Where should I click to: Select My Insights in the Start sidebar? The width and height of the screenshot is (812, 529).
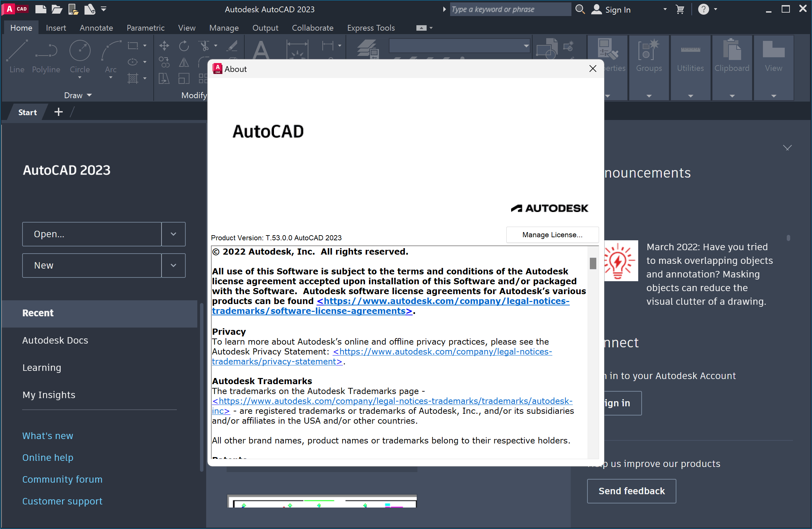click(49, 395)
